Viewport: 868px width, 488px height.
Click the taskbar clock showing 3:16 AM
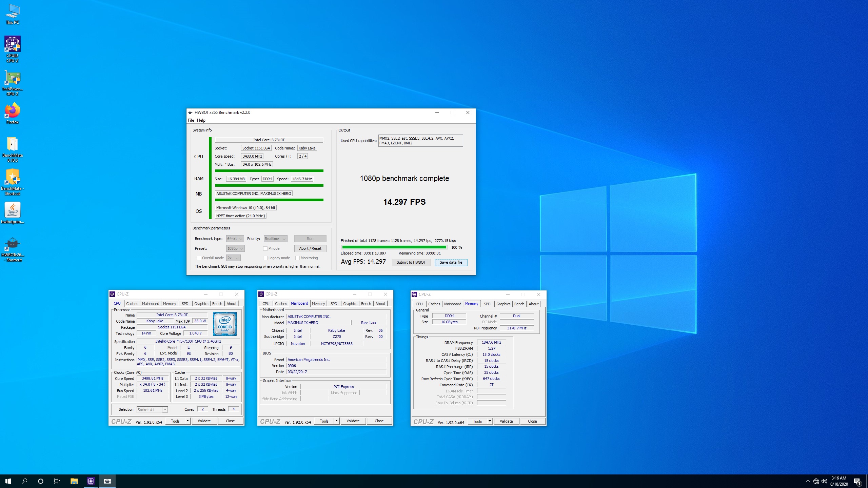pos(839,481)
